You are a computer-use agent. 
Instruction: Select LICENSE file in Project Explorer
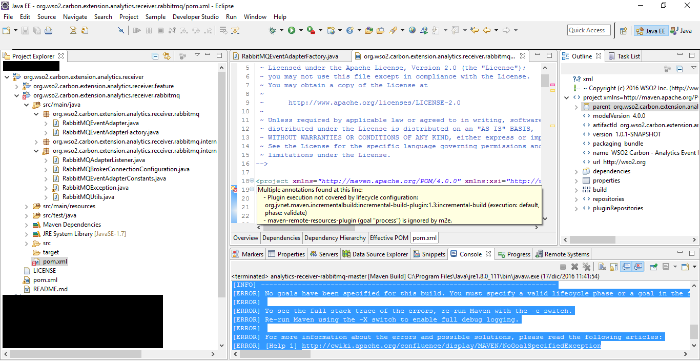click(x=39, y=271)
